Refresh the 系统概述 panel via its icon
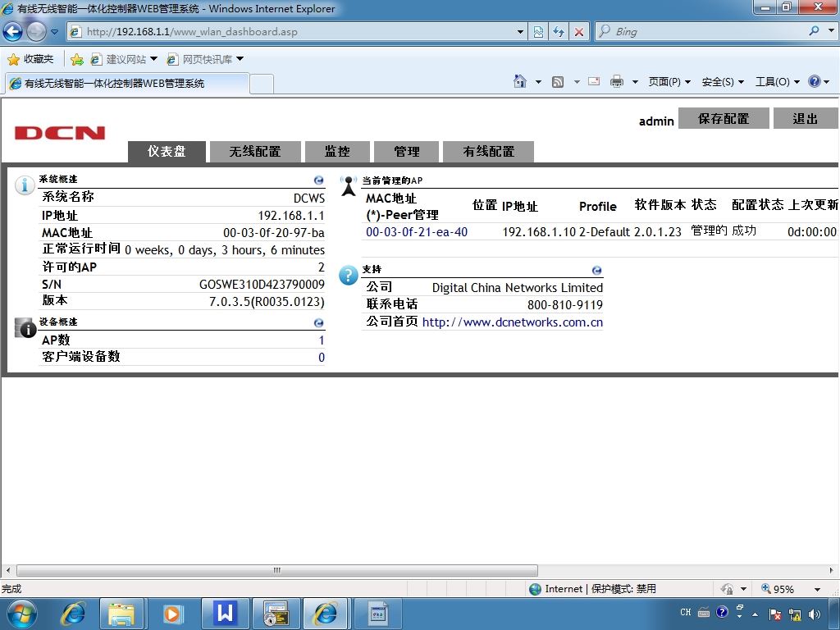Image resolution: width=840 pixels, height=630 pixels. click(x=319, y=180)
